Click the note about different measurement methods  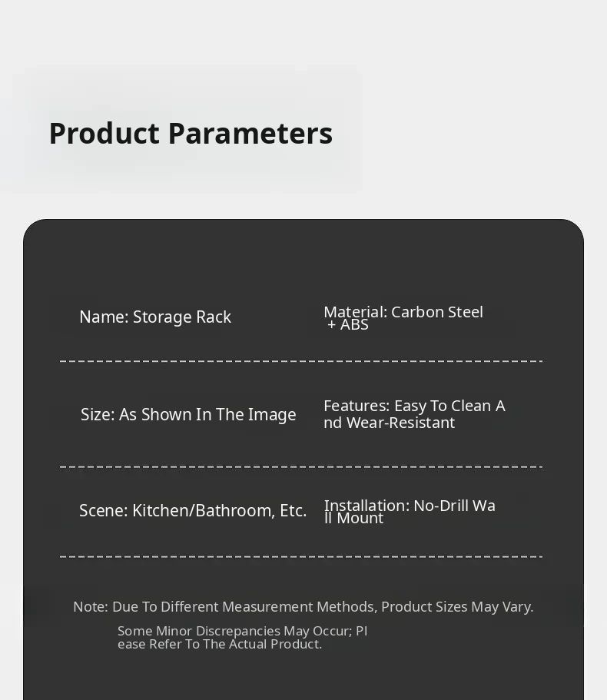click(303, 607)
